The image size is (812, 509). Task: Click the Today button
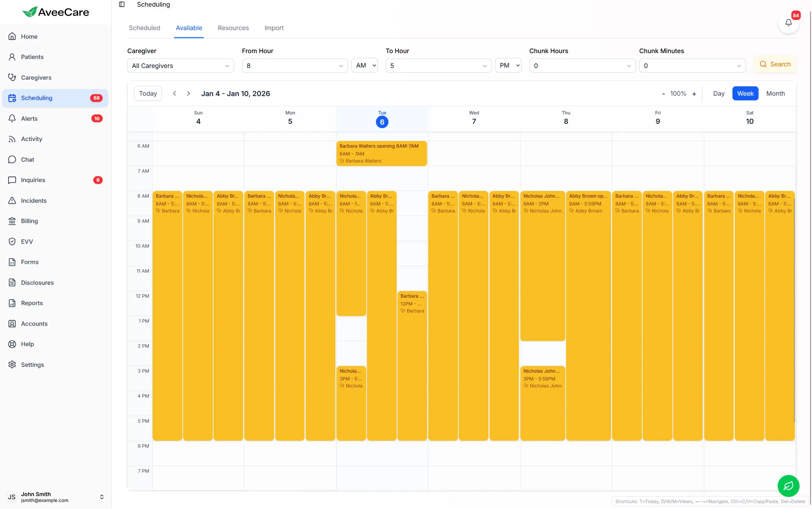pos(148,93)
